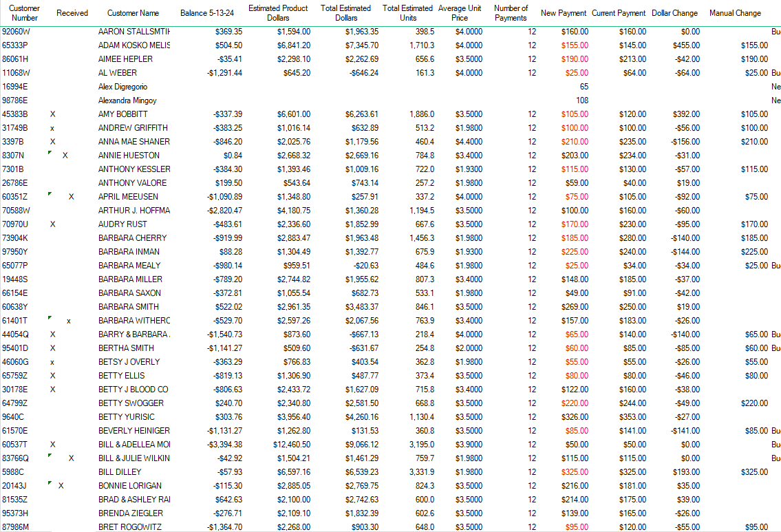Screen dimensions: 781x532
Task: Click the estimated product value $12,460.50
Action: coord(292,445)
